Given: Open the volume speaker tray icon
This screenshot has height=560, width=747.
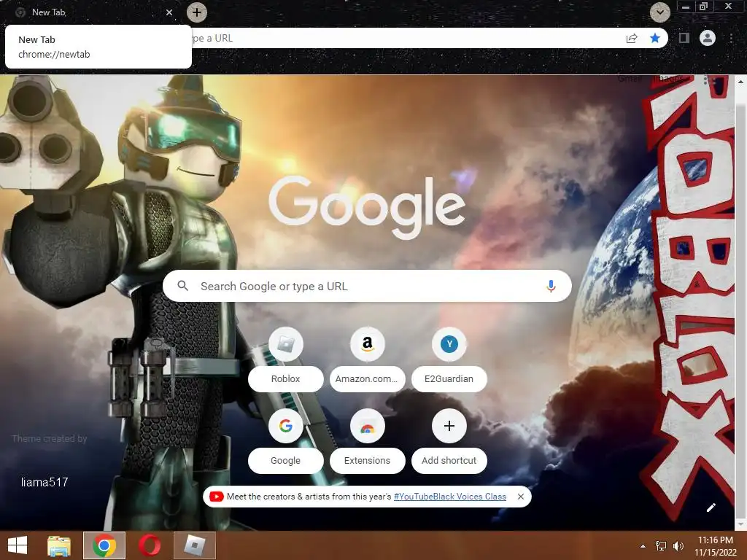Looking at the screenshot, I should pos(678,546).
